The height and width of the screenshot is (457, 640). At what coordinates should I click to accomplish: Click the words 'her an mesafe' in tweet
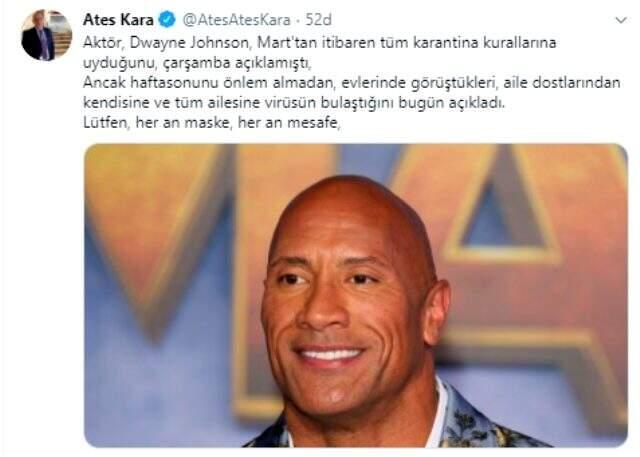click(289, 122)
